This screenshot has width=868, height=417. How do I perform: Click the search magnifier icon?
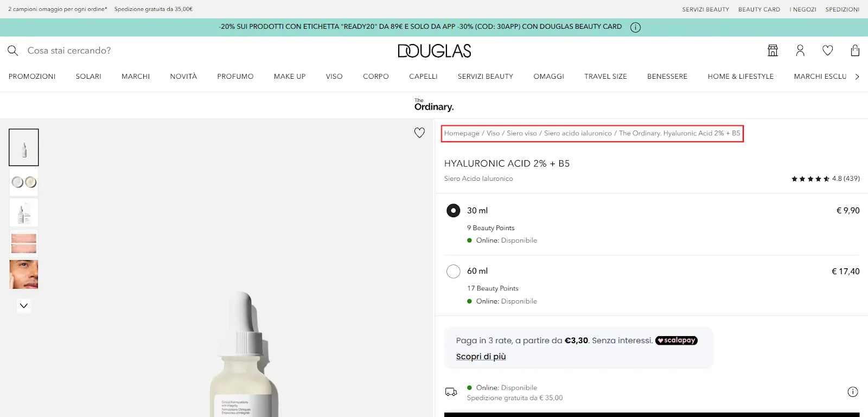click(13, 50)
